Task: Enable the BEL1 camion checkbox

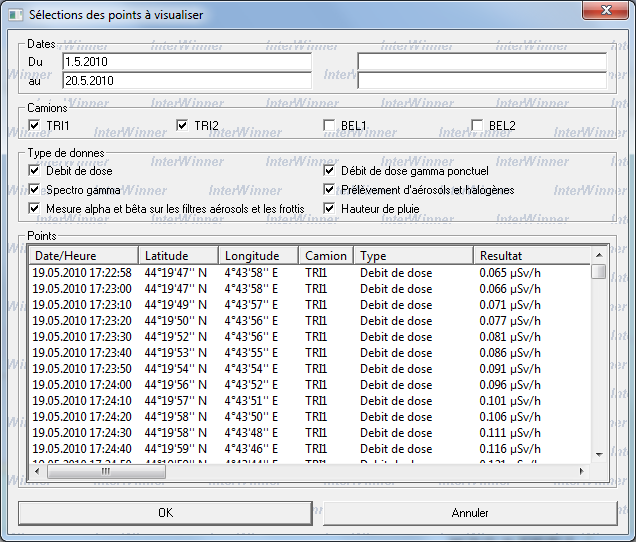Action: click(330, 125)
